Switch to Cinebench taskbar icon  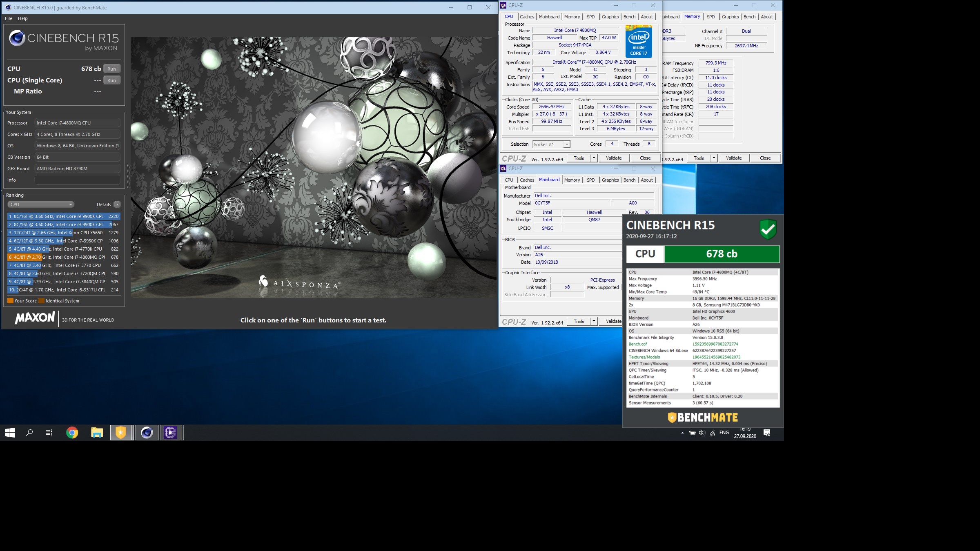(147, 433)
